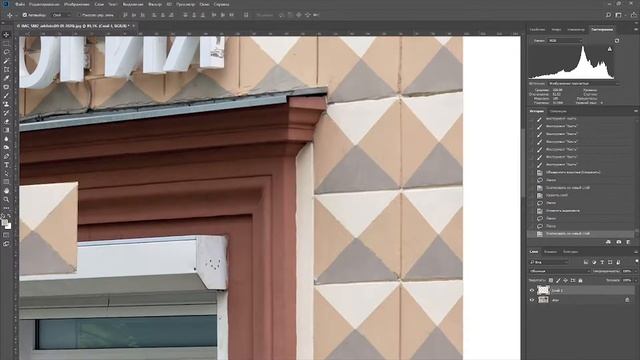Viewport: 640px width, 360px height.
Task: Lock image pixels brush toggle
Action: click(x=558, y=280)
